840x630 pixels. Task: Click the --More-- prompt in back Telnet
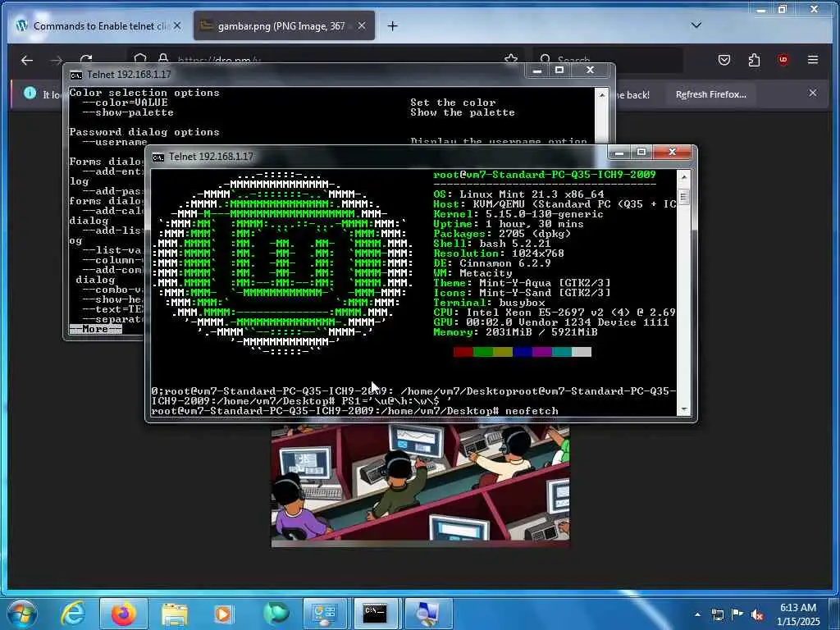[x=95, y=329]
